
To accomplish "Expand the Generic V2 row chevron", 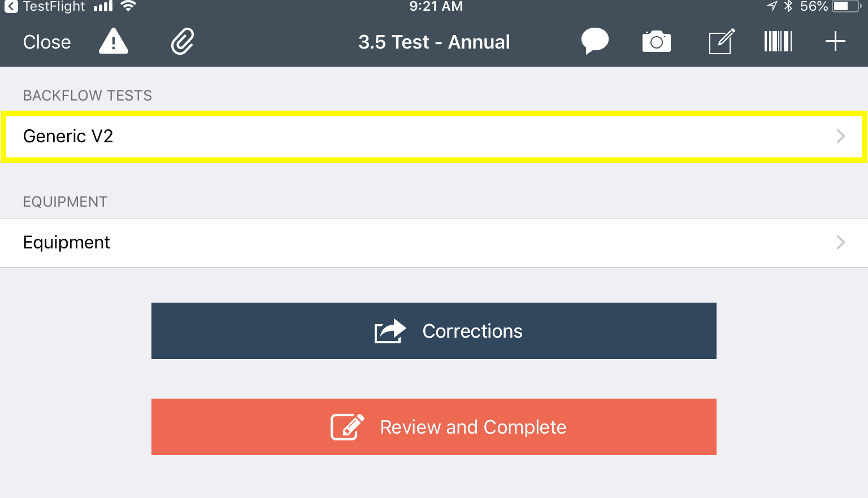I will (x=840, y=136).
